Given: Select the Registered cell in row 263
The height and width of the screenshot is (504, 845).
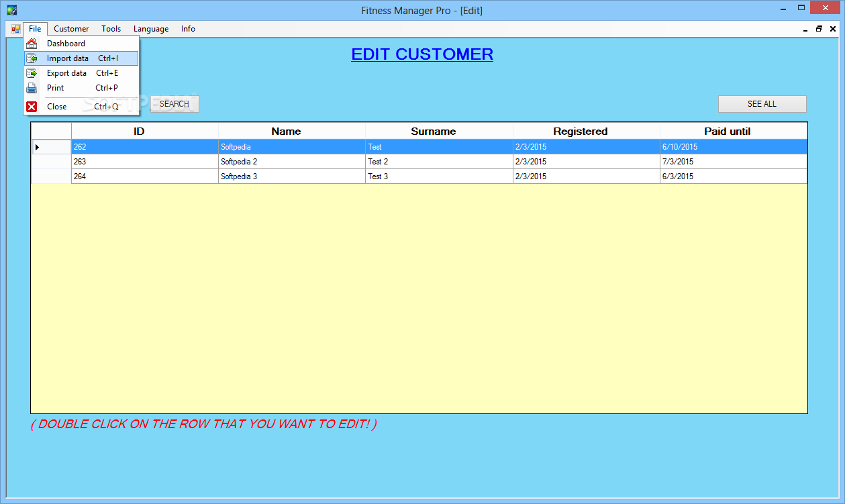Looking at the screenshot, I should tap(587, 162).
